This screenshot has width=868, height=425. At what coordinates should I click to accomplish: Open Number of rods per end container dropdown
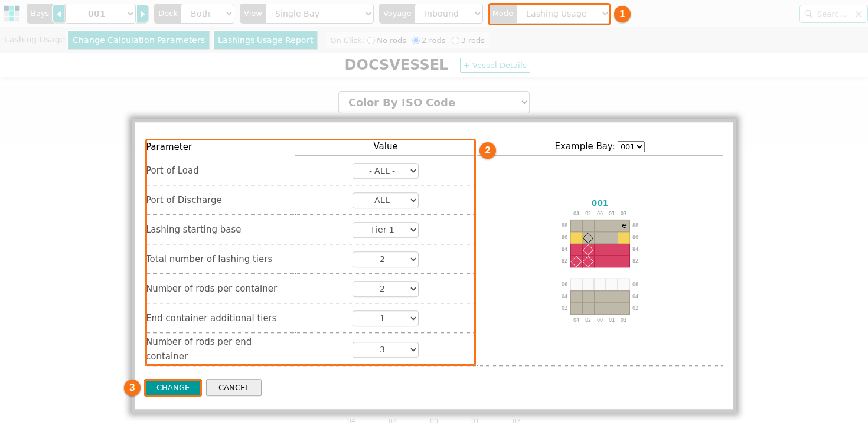click(386, 349)
